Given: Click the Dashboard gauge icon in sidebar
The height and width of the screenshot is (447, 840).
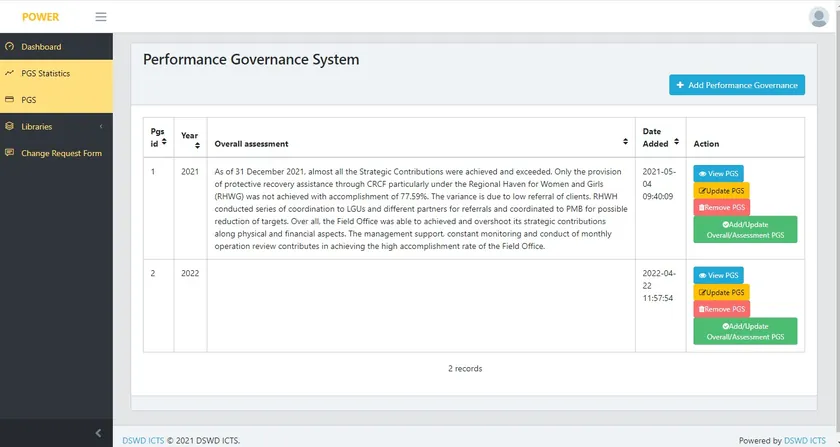Looking at the screenshot, I should coord(9,47).
